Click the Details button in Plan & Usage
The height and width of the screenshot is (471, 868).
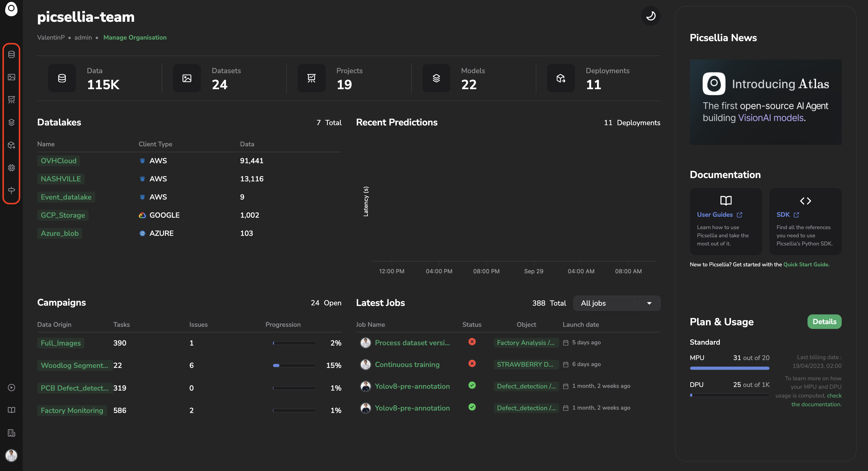(824, 321)
